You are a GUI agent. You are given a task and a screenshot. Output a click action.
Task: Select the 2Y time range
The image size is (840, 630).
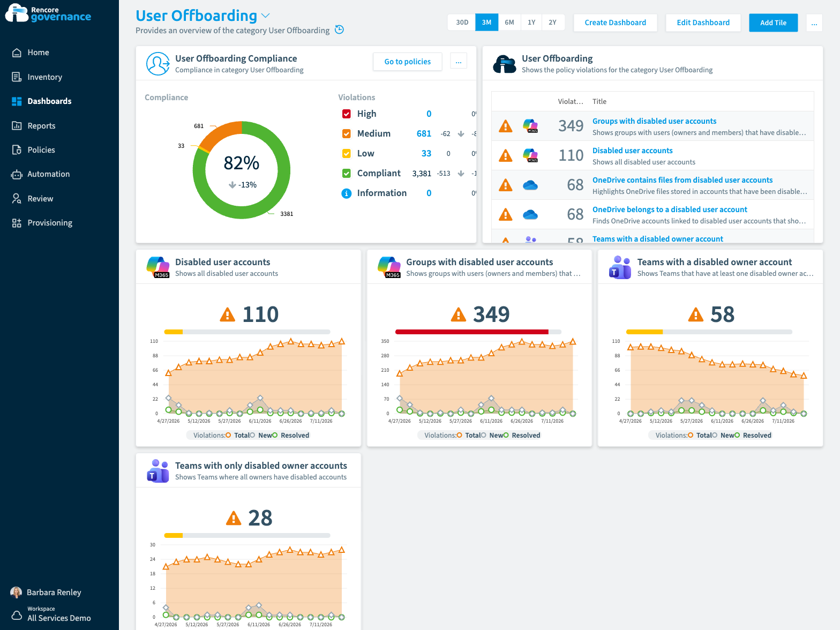tap(553, 22)
